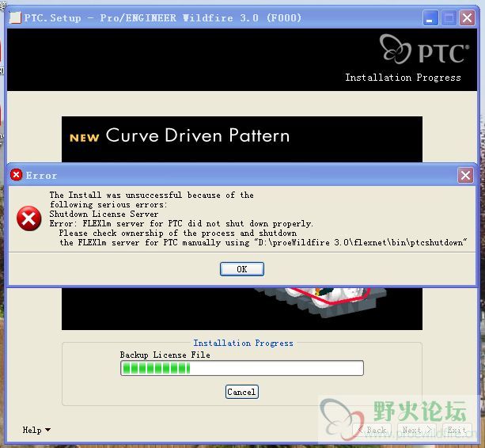Minimize the PTC.Setup window
485x448 pixels.
point(430,18)
